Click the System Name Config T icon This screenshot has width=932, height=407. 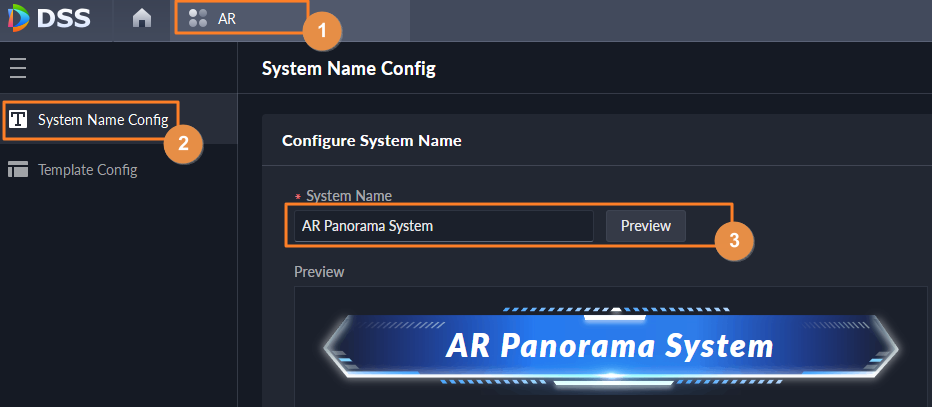[x=18, y=120]
